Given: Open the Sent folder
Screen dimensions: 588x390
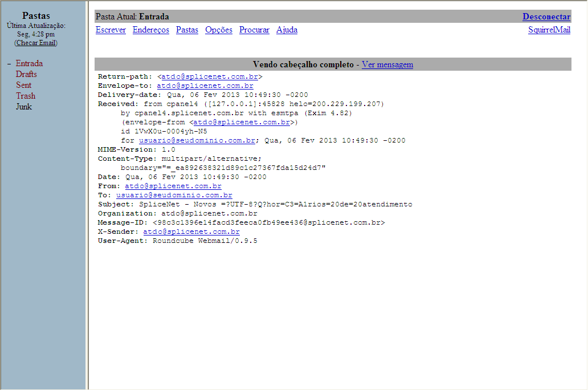Looking at the screenshot, I should [23, 85].
